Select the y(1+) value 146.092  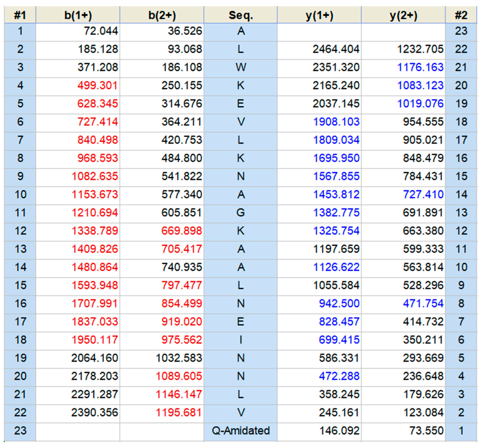click(x=339, y=431)
